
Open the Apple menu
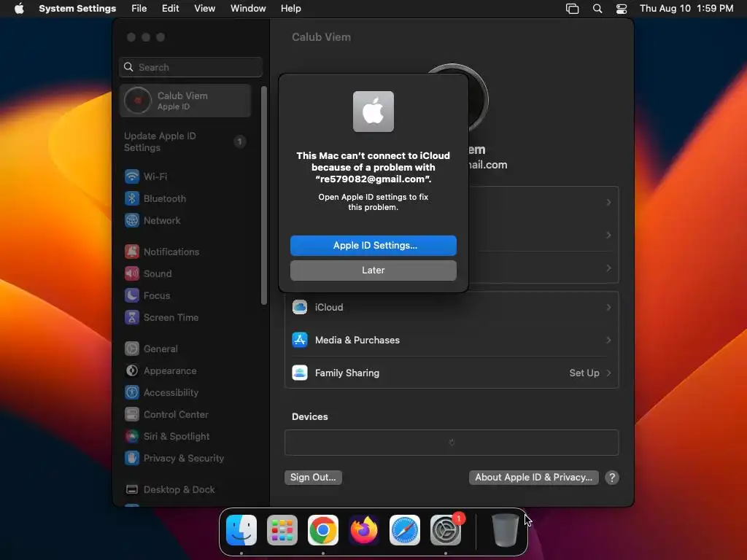(x=19, y=9)
